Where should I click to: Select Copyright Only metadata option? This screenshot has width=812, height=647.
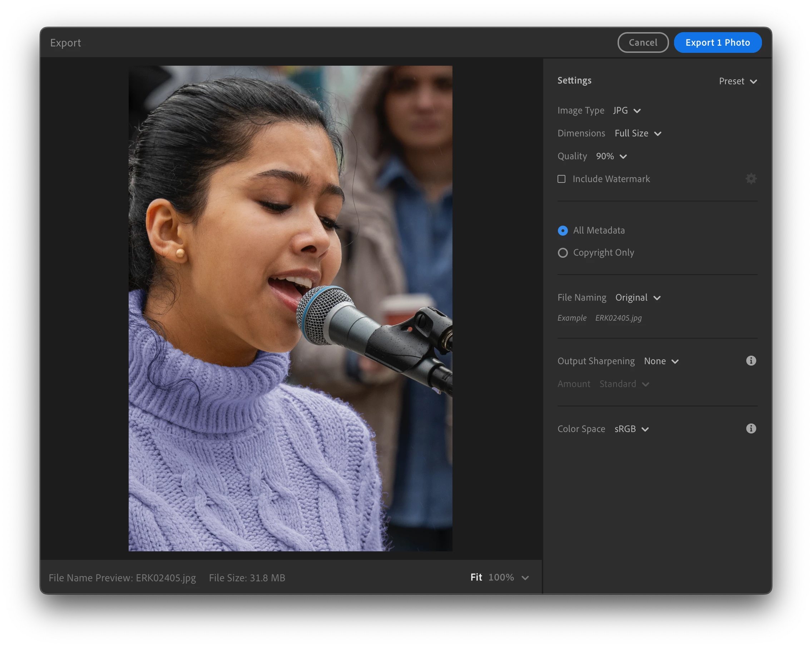563,253
